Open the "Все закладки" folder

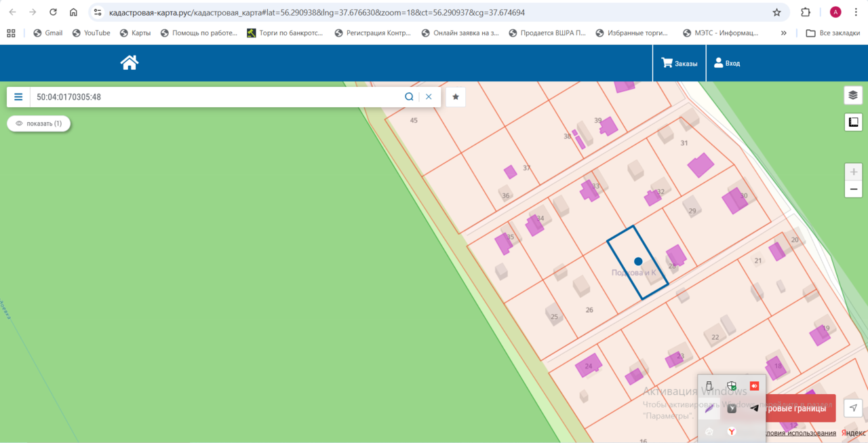(832, 33)
